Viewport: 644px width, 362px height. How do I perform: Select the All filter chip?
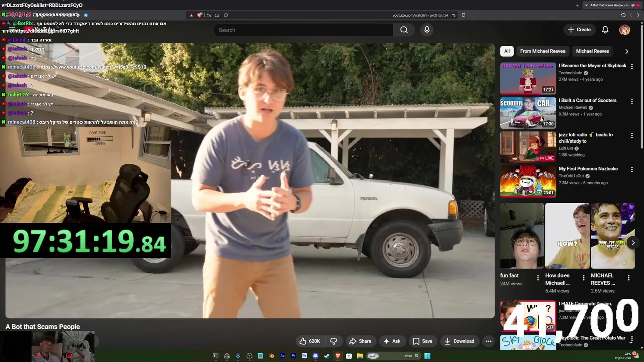click(x=507, y=51)
